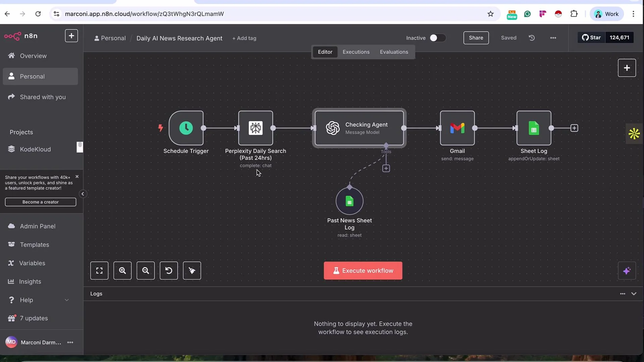Collapse the left sidebar
Viewport: 644px width, 362px height.
83,194
